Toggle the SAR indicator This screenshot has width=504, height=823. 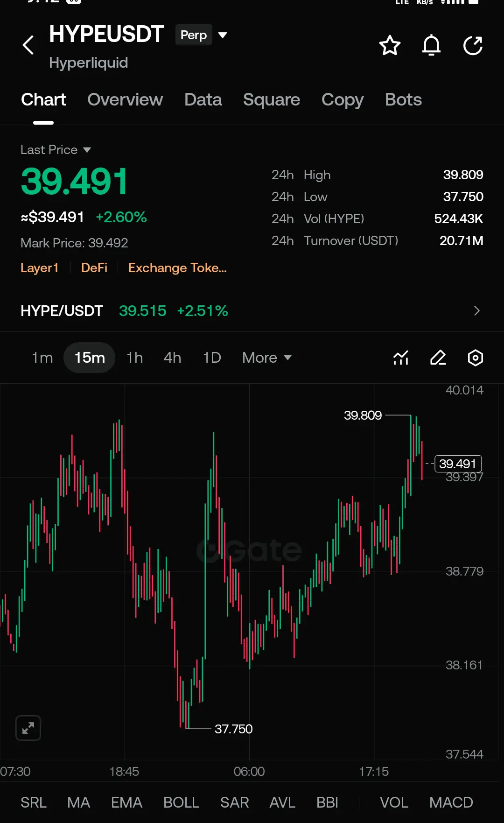(x=234, y=802)
